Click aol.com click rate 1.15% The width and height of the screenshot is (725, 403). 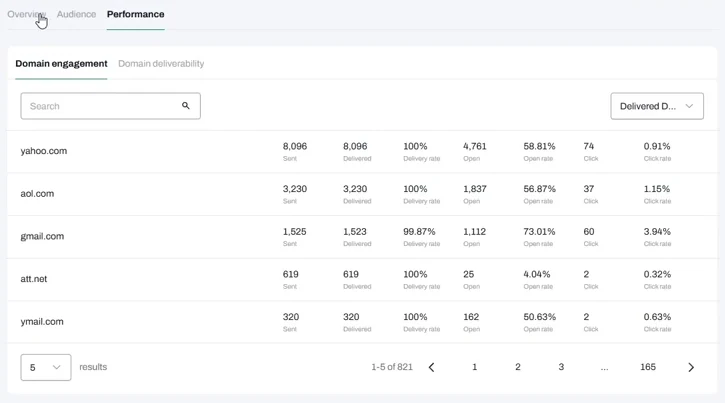tap(657, 189)
